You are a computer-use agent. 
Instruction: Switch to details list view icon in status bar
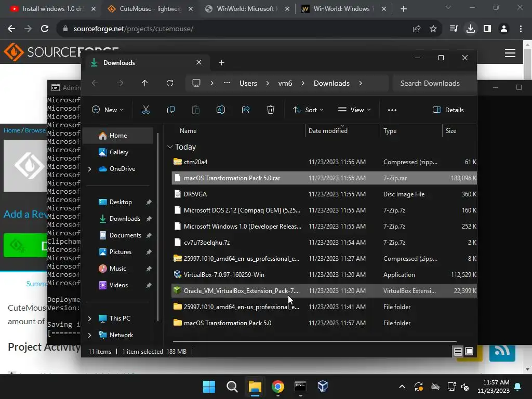point(458,352)
